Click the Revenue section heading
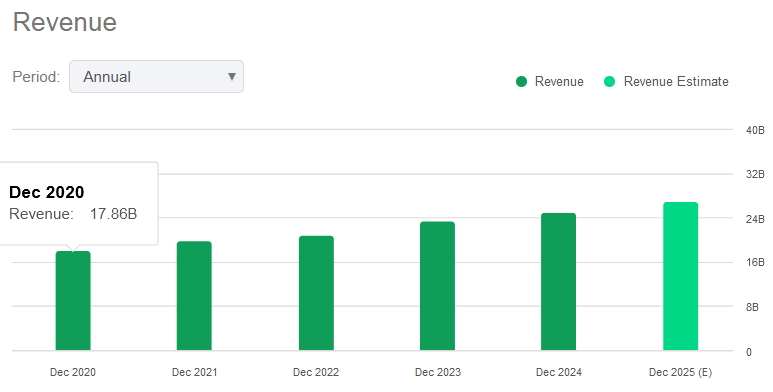The height and width of the screenshot is (392, 773). (65, 22)
